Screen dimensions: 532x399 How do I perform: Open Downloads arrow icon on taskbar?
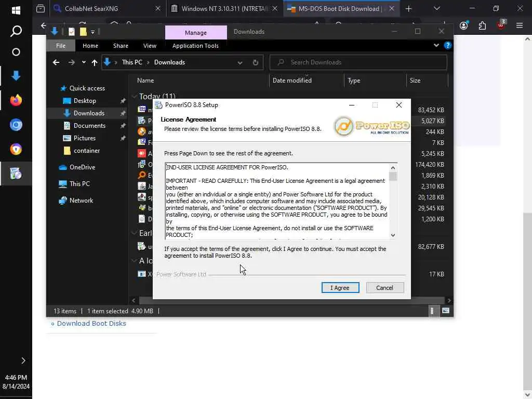click(16, 76)
